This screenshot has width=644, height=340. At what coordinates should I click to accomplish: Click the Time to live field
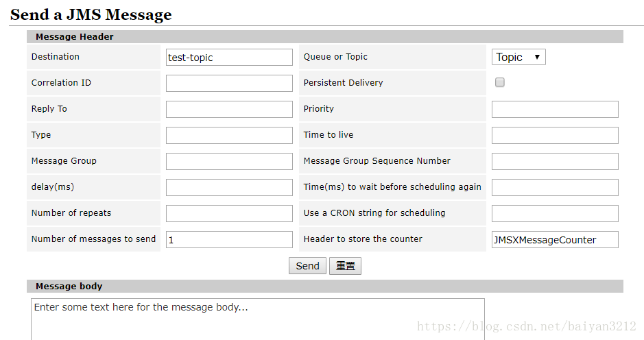[555, 136]
